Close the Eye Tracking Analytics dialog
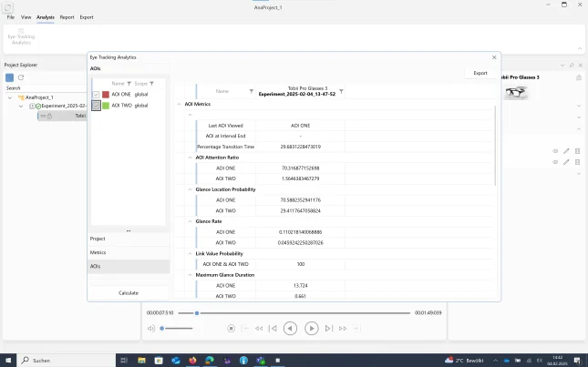The width and height of the screenshot is (588, 367). pos(494,57)
